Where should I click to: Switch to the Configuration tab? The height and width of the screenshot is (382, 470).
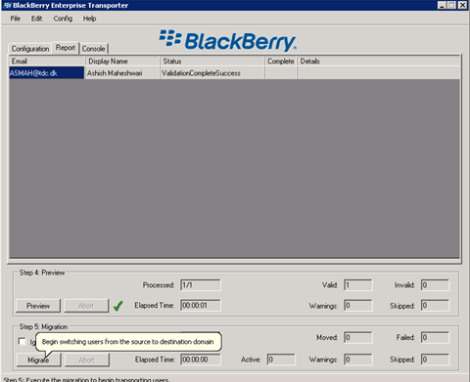pyautogui.click(x=30, y=49)
